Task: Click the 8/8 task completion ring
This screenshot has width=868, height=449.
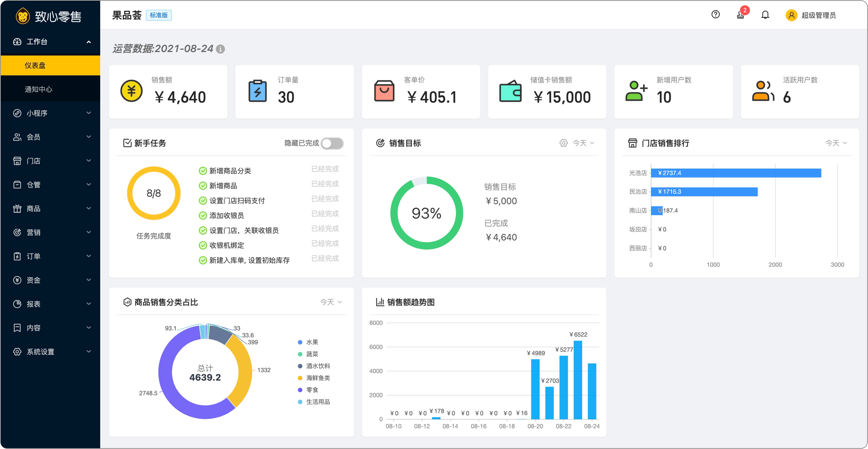Action: [x=154, y=193]
